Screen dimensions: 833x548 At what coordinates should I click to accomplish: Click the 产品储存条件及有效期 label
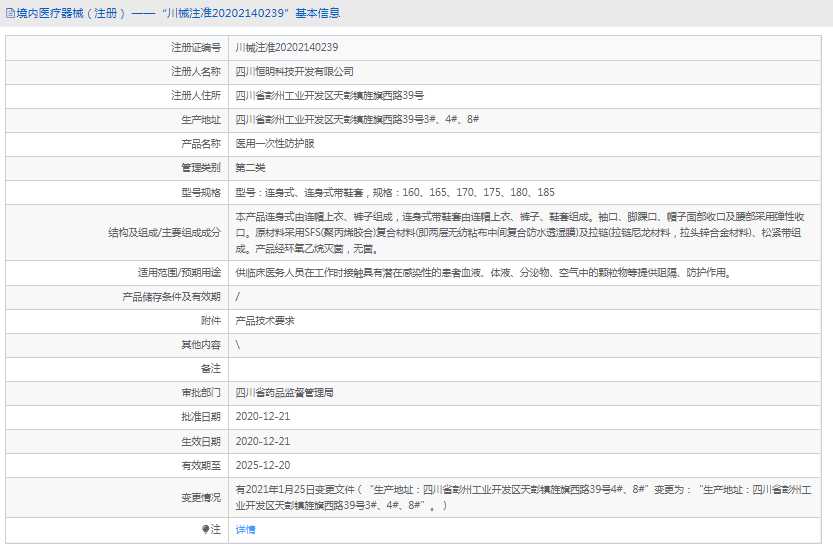171,297
